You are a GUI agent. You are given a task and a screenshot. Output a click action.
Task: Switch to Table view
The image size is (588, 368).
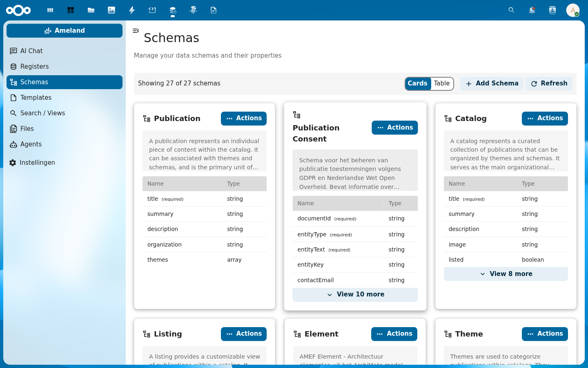tap(442, 83)
